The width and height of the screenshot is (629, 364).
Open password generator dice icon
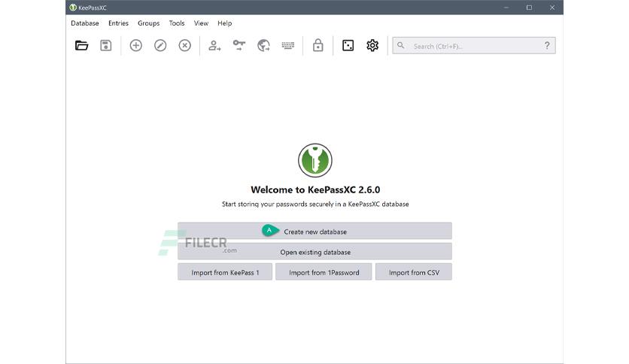348,46
